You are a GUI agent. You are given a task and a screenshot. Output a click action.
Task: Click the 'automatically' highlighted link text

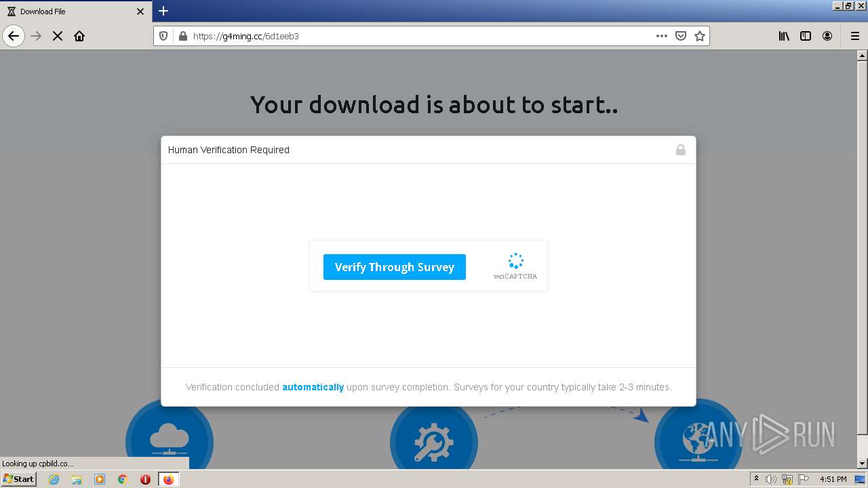(313, 387)
